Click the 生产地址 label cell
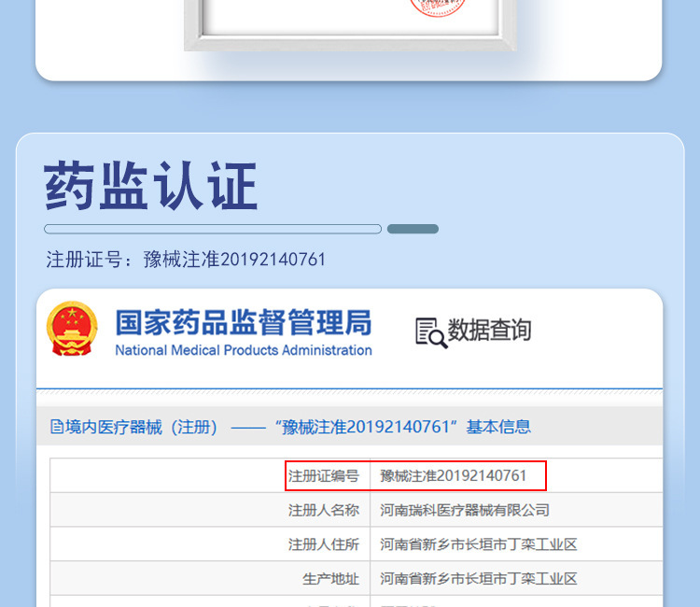 pyautogui.click(x=330, y=579)
